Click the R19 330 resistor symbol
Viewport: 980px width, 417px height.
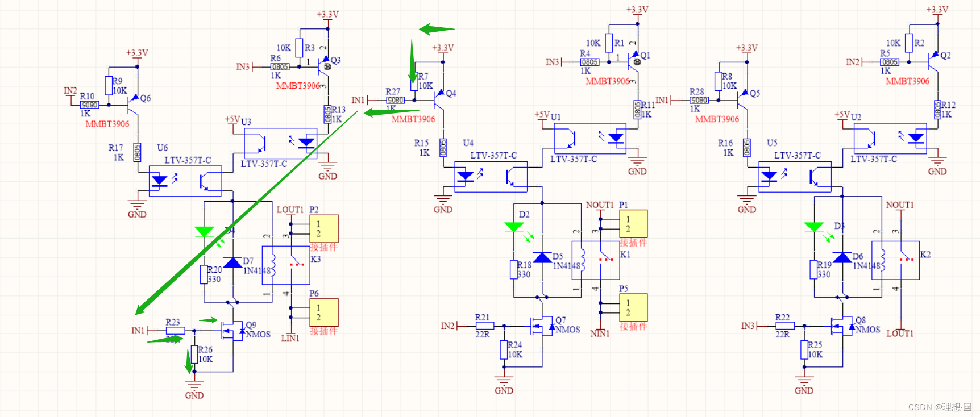coord(813,270)
